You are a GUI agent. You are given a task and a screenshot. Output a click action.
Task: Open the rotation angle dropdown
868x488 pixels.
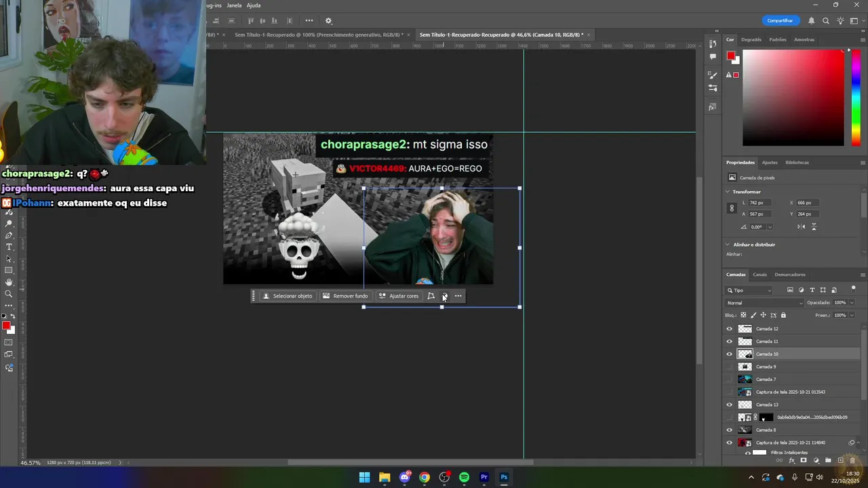coord(770,227)
